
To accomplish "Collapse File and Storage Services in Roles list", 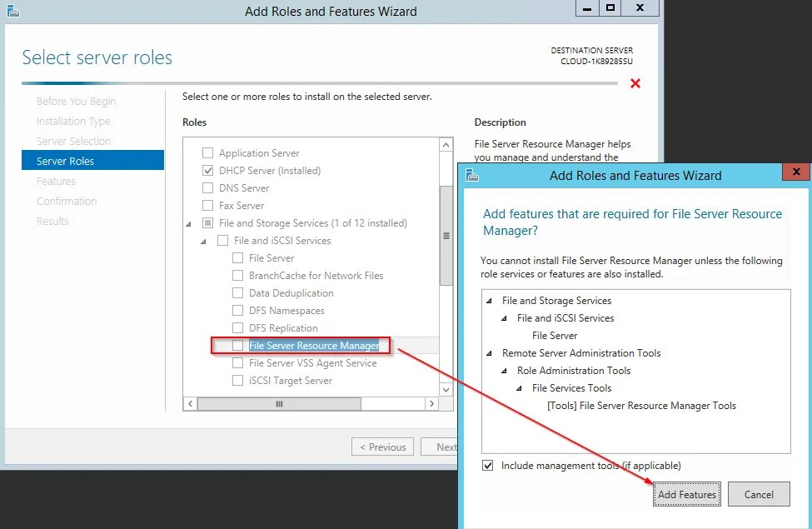I will pyautogui.click(x=188, y=224).
